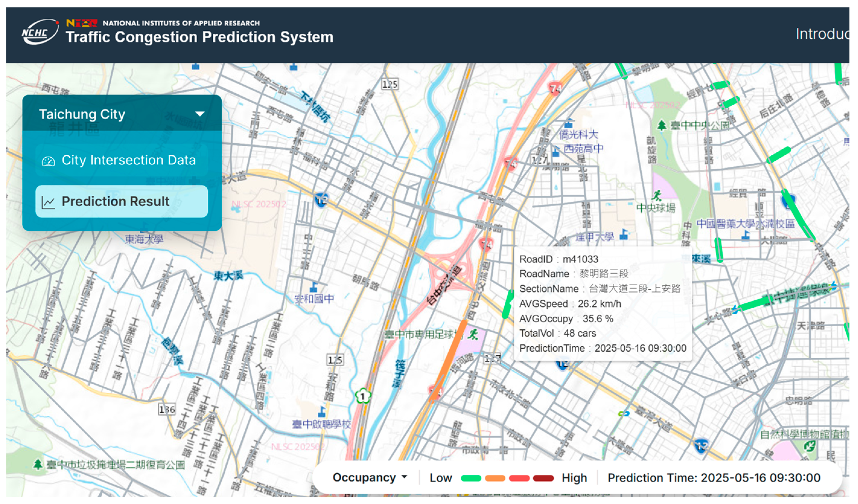The image size is (858, 504).
Task: Click the green low occupancy legend swatch
Action: tap(471, 478)
